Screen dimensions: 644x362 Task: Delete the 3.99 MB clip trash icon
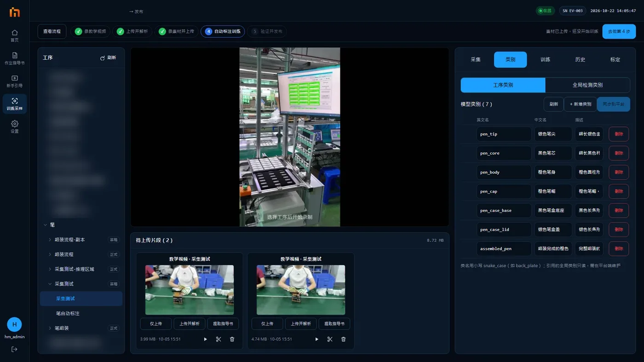[x=232, y=339]
